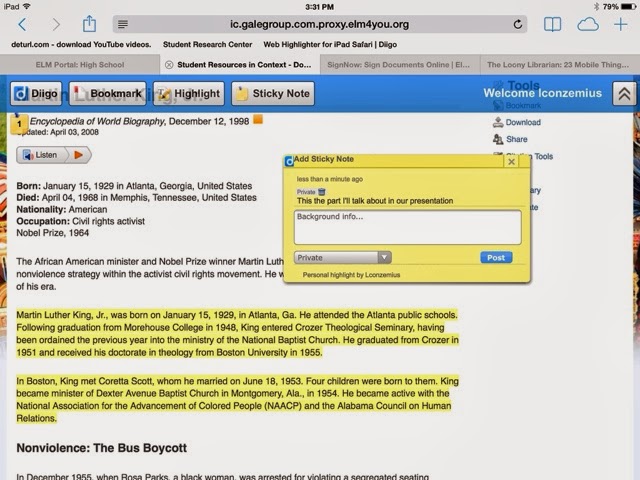Image resolution: width=640 pixels, height=480 pixels.
Task: Click the Bluetooth status icon
Action: [596, 7]
